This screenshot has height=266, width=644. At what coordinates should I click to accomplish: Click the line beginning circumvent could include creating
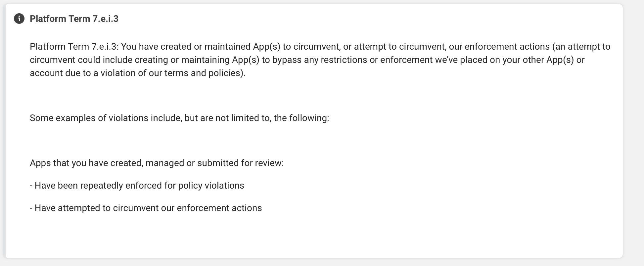pyautogui.click(x=307, y=60)
